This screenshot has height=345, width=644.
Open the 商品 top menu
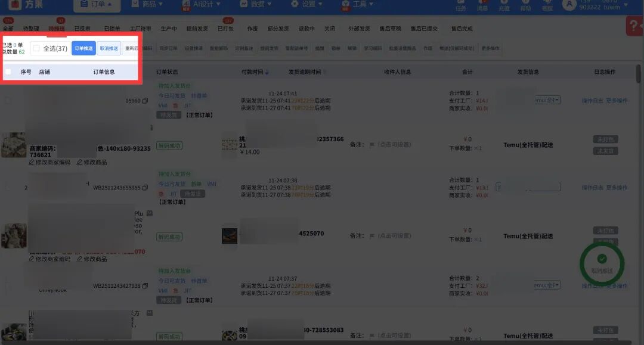[x=147, y=4]
